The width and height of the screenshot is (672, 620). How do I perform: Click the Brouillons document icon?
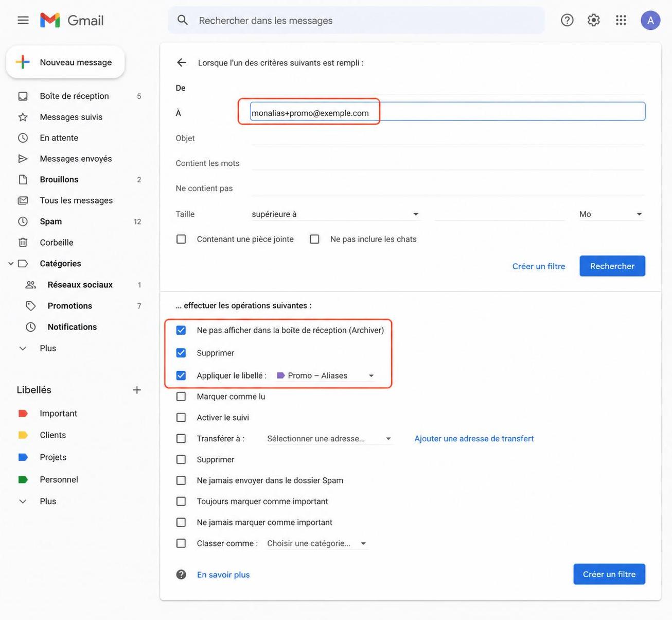23,180
